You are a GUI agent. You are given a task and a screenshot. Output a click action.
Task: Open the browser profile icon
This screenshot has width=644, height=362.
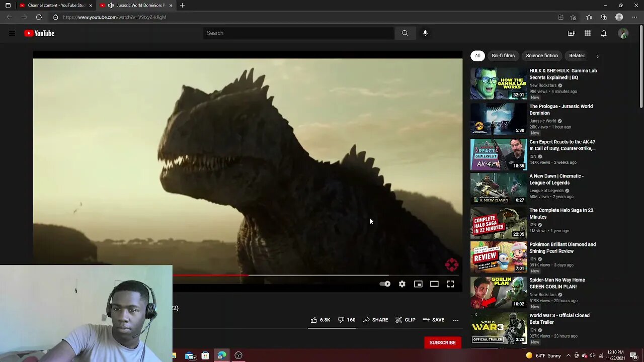[x=619, y=17]
